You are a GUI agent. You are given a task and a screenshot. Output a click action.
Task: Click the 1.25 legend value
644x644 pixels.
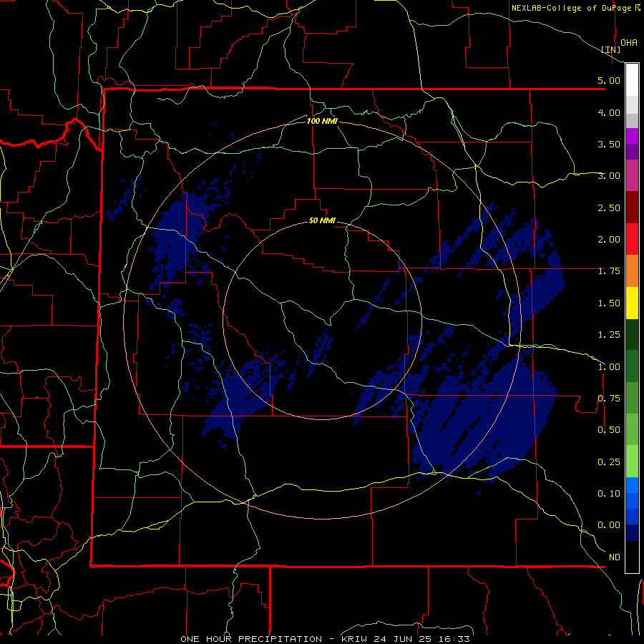609,335
